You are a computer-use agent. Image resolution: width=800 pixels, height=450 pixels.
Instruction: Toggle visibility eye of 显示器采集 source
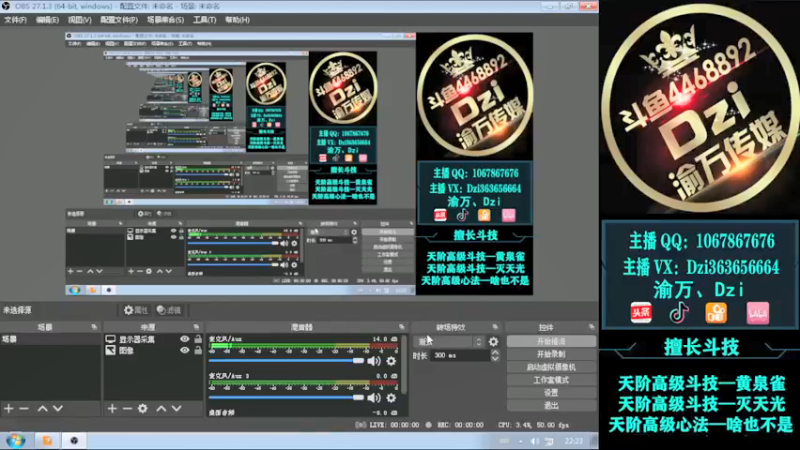pos(185,339)
